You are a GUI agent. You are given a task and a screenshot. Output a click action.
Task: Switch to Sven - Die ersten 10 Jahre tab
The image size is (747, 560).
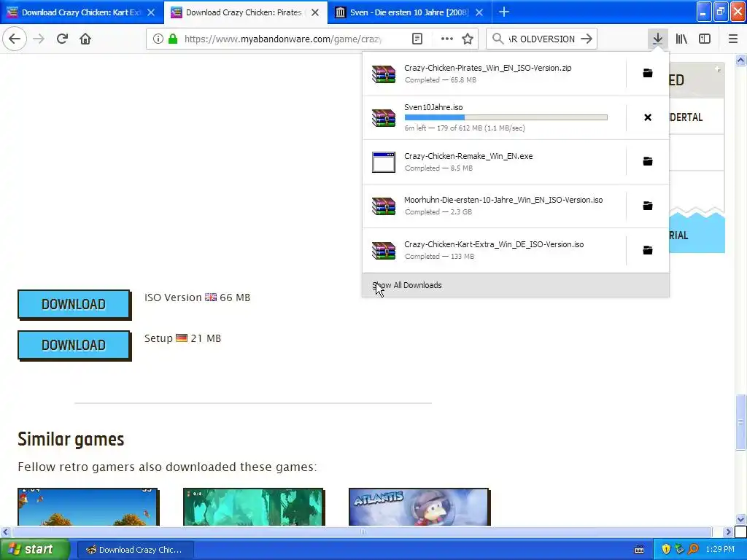coord(410,12)
